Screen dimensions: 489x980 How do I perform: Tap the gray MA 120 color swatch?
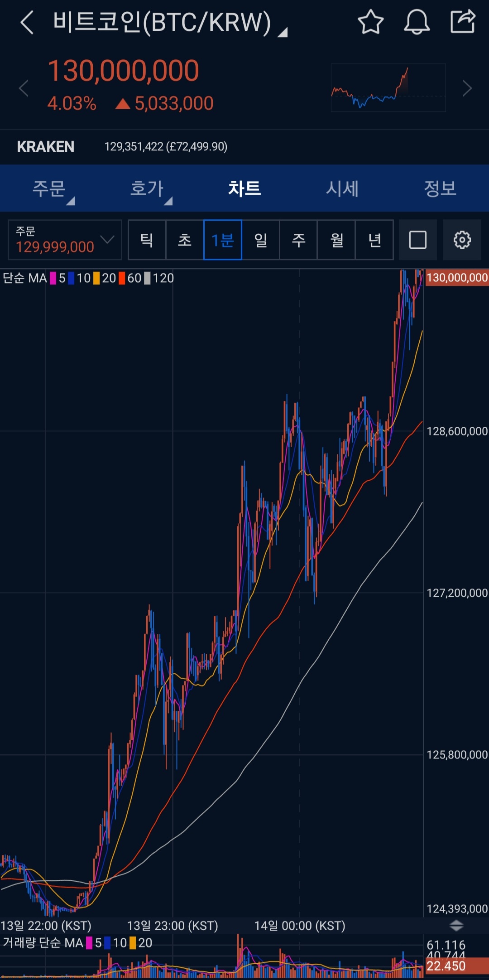click(147, 278)
